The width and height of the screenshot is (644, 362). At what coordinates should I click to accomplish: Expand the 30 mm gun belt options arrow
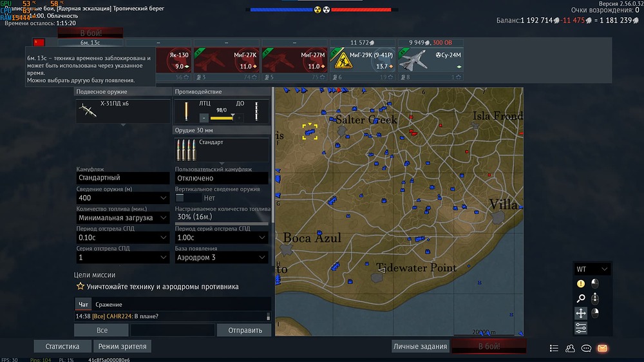point(222,163)
